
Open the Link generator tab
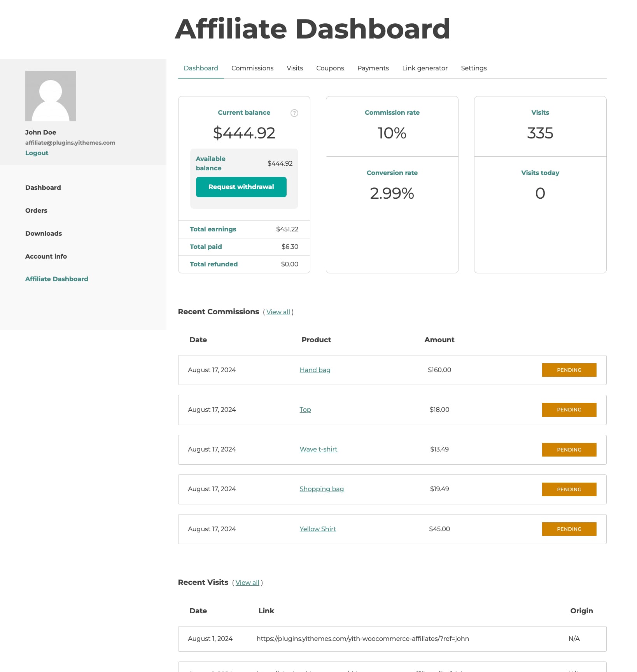tap(425, 68)
